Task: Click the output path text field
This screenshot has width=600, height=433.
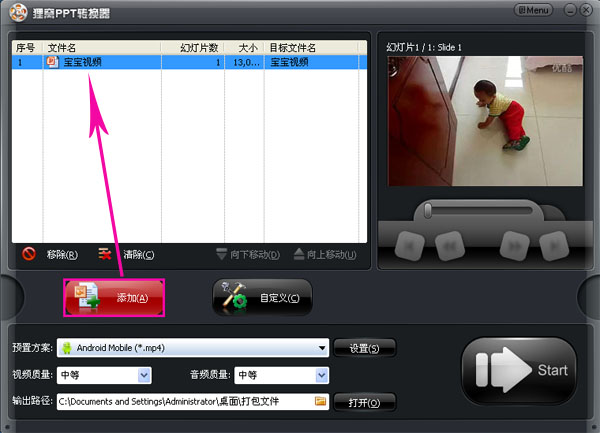Action: (x=193, y=402)
